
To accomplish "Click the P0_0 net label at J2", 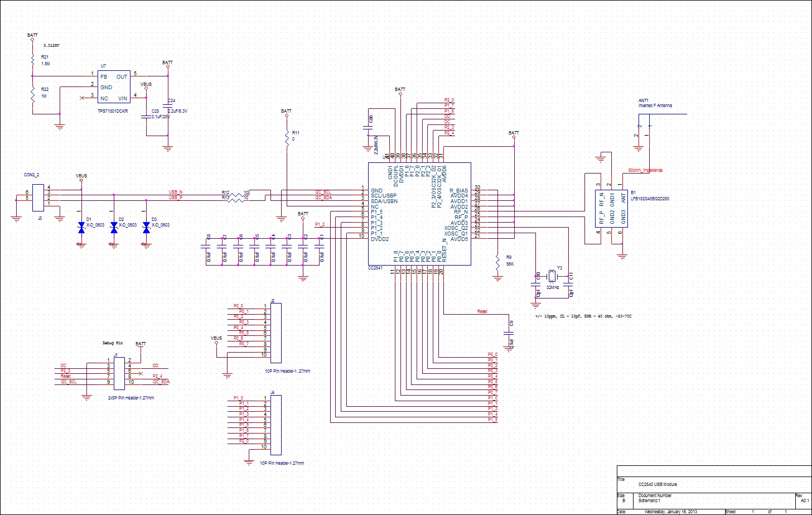I will point(239,306).
